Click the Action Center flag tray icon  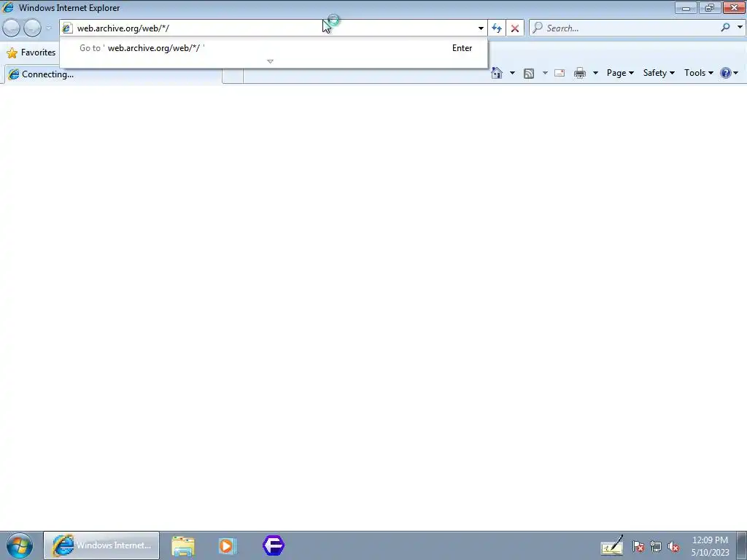point(638,547)
